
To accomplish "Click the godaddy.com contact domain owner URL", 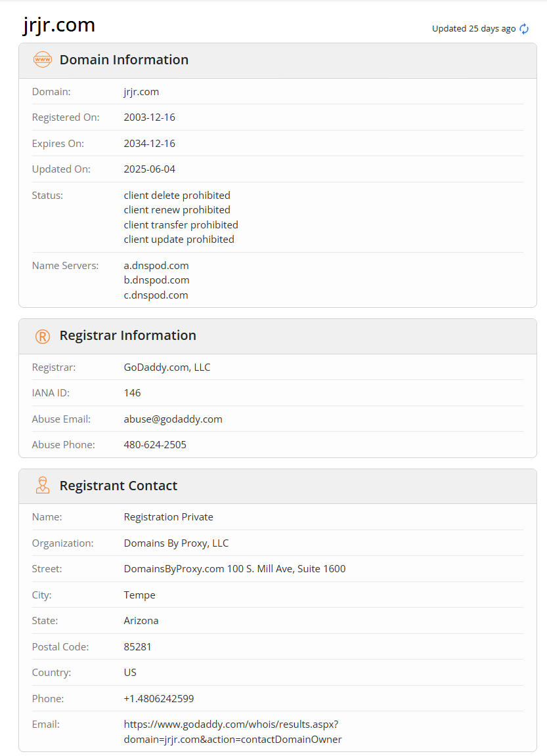I will tap(232, 732).
